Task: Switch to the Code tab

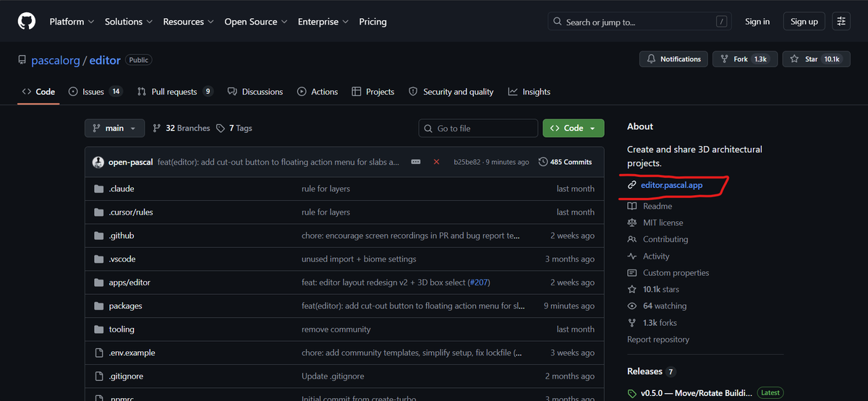Action: 38,92
